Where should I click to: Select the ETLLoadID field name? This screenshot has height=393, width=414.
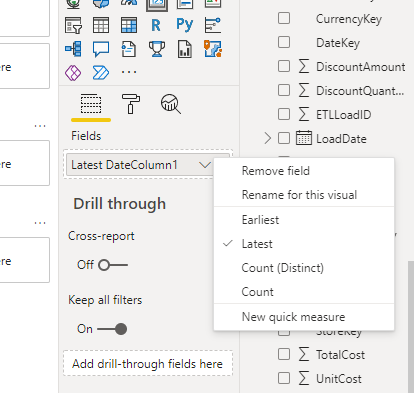(x=343, y=115)
